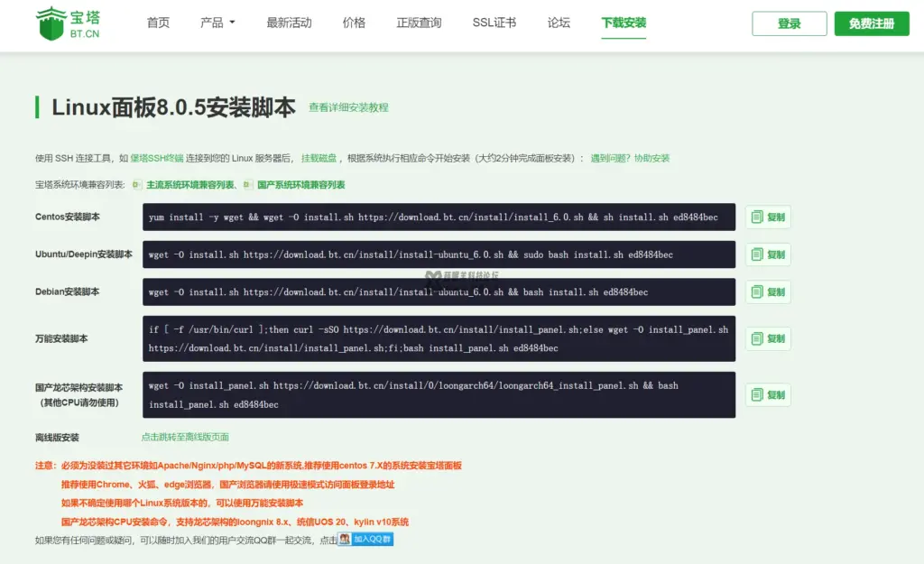The height and width of the screenshot is (564, 924).
Task: Click the 万能安装脚本 code box
Action: pos(439,339)
